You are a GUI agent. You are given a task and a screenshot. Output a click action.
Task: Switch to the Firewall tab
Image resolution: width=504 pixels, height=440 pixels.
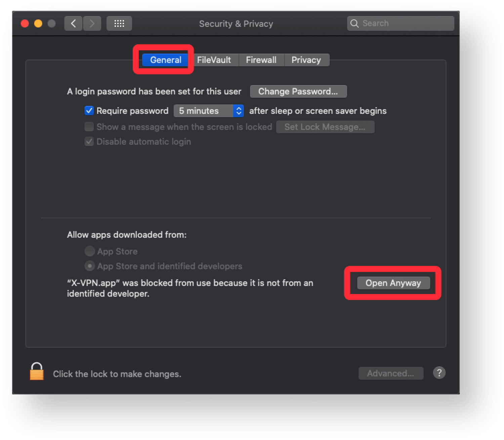261,60
